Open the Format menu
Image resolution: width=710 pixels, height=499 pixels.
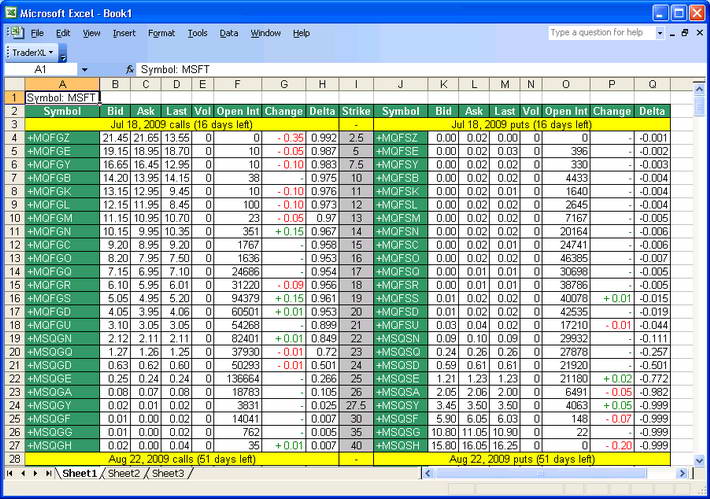click(161, 33)
